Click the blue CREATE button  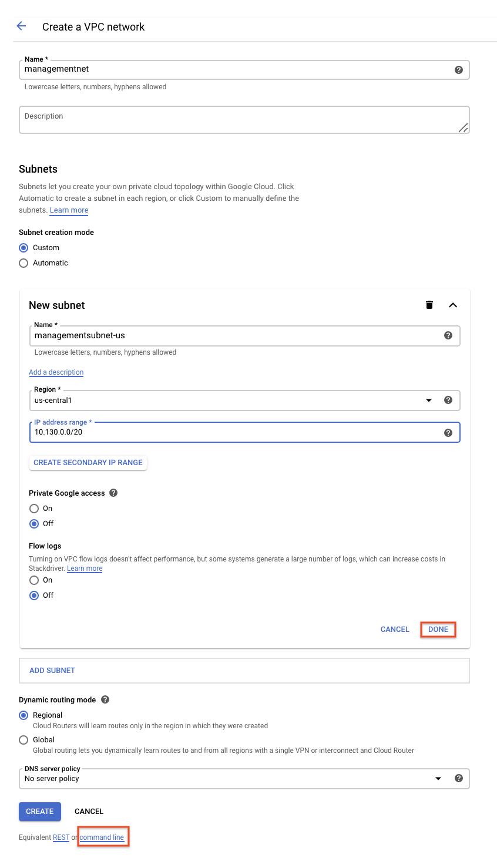pyautogui.click(x=40, y=812)
